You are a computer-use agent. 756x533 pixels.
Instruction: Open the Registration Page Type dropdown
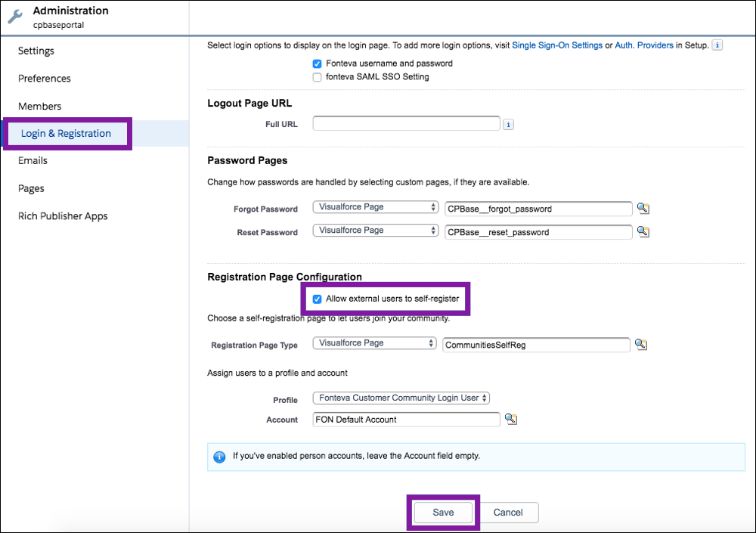coord(375,342)
